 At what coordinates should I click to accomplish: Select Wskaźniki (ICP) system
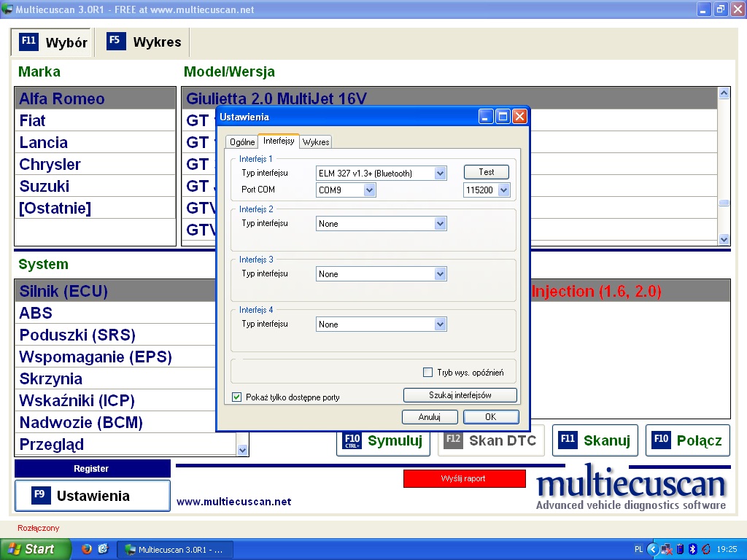[116, 400]
